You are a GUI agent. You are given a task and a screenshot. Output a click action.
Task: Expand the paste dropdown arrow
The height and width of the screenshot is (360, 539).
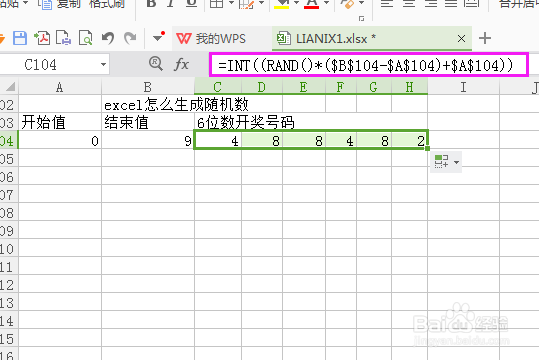pos(25,3)
